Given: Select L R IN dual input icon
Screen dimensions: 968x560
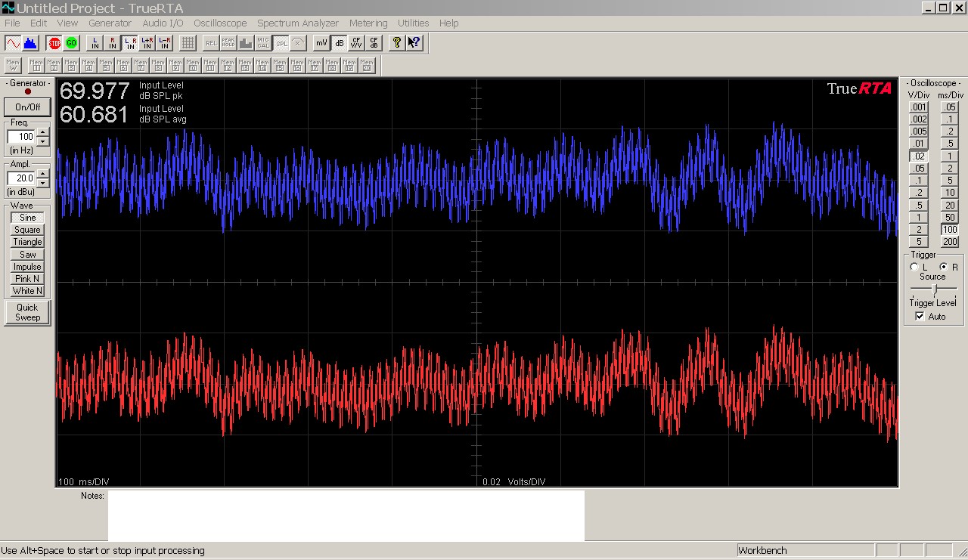Looking at the screenshot, I should coord(130,43).
